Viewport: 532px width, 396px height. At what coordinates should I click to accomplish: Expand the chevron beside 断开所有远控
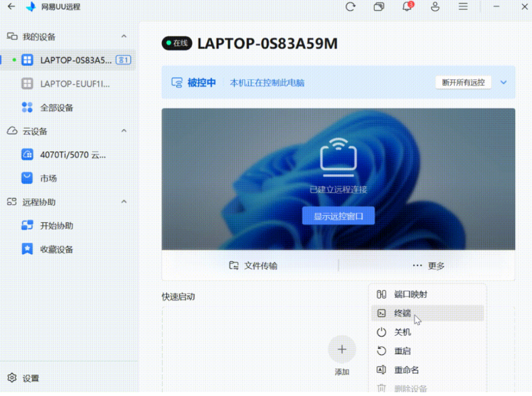coord(504,83)
